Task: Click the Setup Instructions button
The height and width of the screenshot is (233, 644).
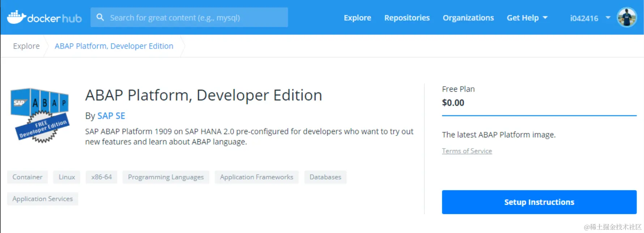Action: coord(539,202)
